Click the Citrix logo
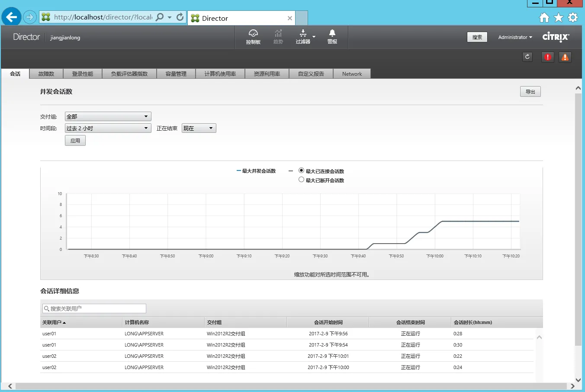 (x=556, y=37)
